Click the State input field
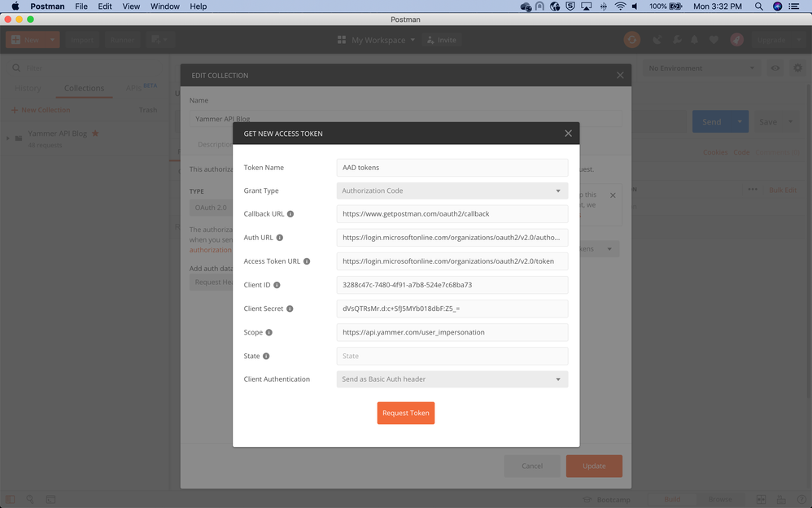The height and width of the screenshot is (508, 812). [x=452, y=356]
